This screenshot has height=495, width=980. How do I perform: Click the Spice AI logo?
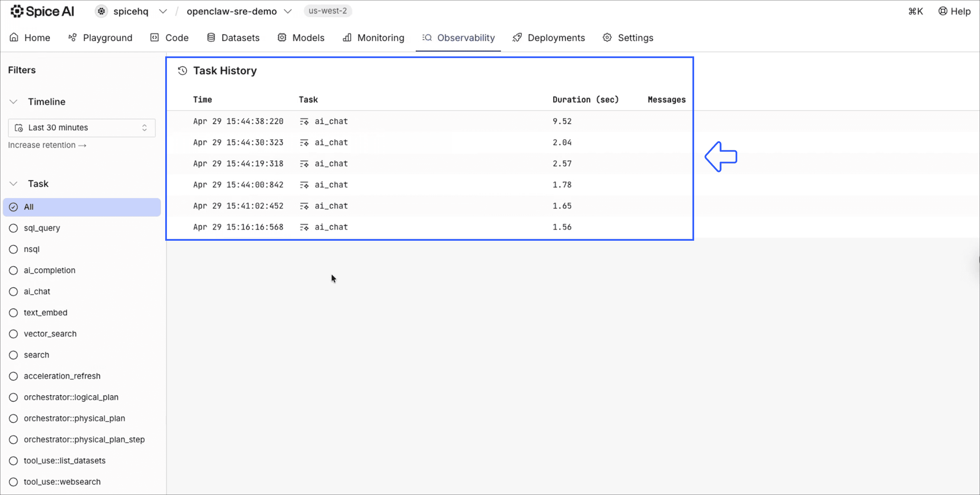point(42,11)
